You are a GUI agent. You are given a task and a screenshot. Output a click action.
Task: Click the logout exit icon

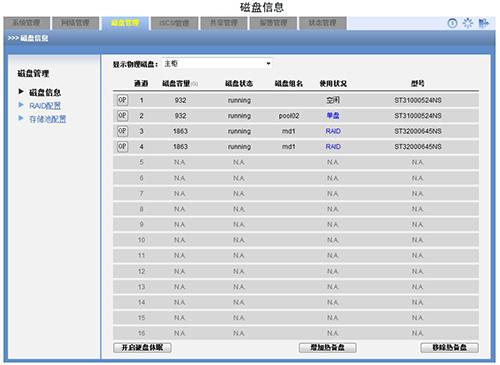(483, 23)
